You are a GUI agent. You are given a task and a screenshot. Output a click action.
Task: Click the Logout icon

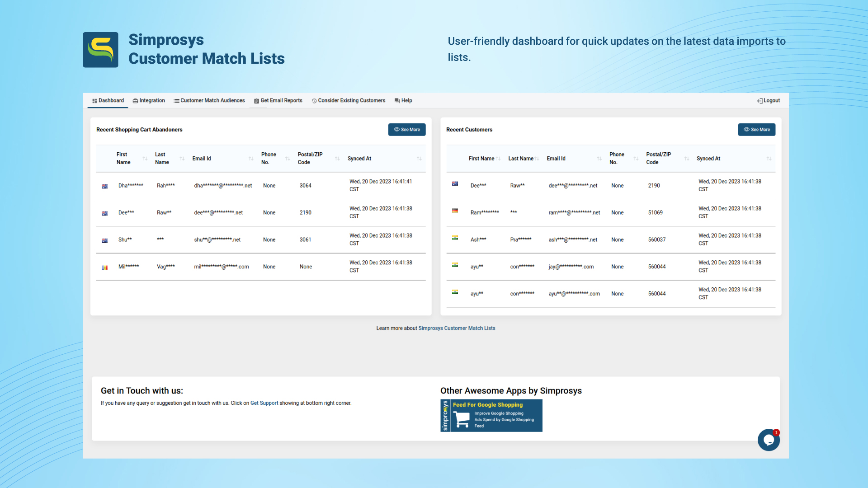[759, 101]
